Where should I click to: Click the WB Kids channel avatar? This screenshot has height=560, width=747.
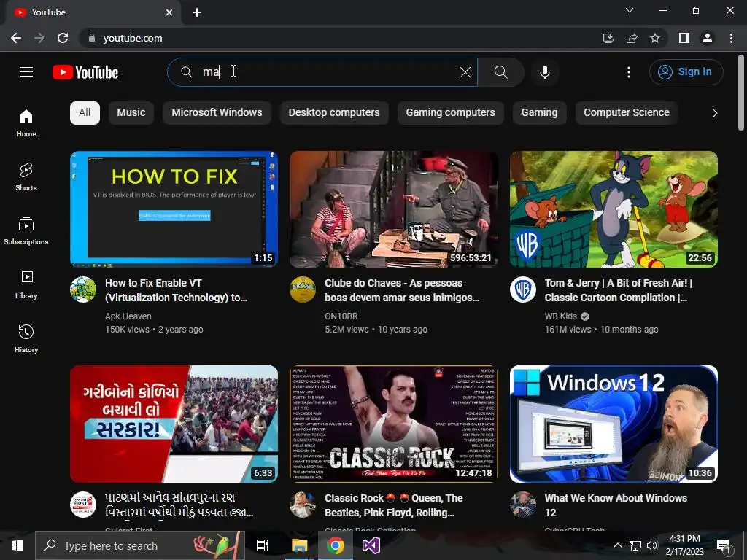[523, 289]
